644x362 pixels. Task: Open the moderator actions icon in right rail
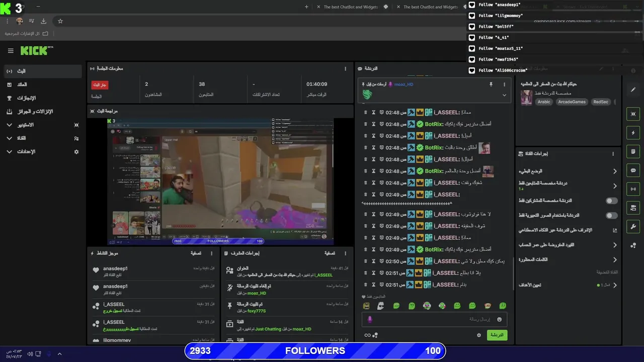tap(633, 208)
